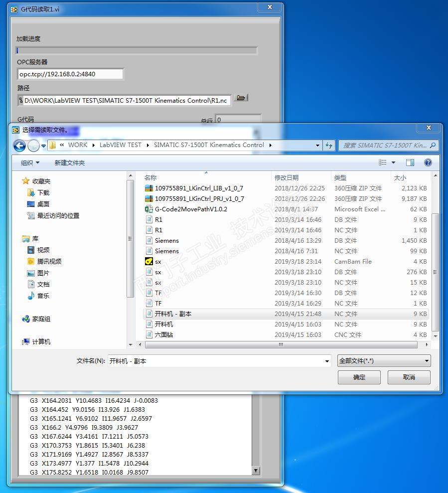Click the search magnifier icon

(433, 145)
